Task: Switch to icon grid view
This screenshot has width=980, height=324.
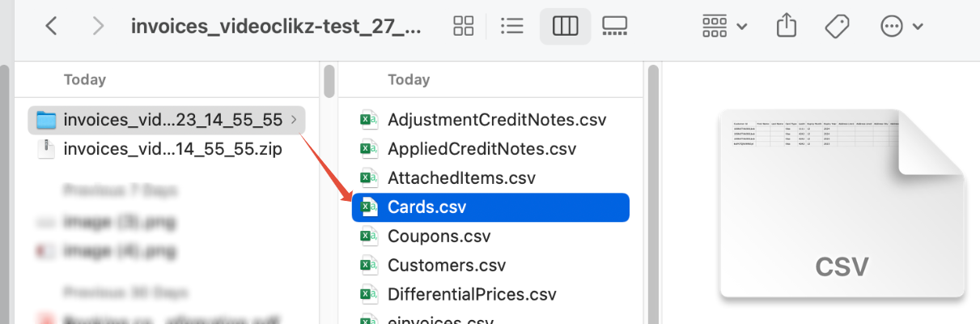Action: pos(464,26)
